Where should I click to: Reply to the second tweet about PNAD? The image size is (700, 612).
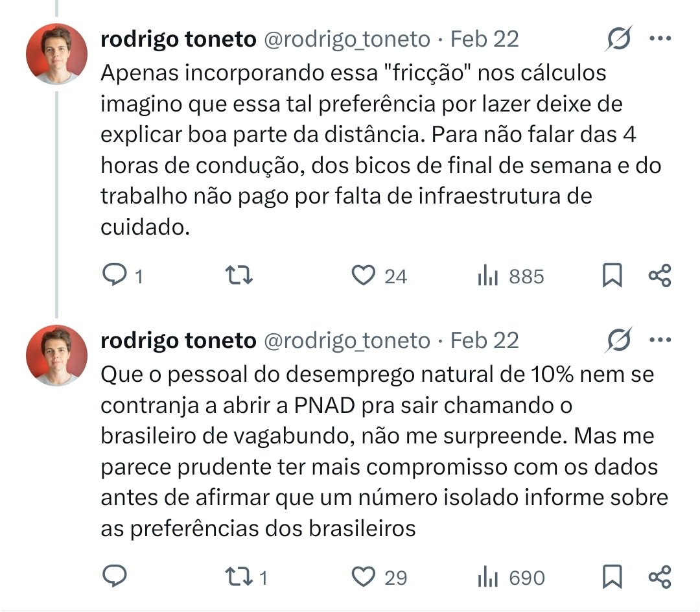point(115,576)
